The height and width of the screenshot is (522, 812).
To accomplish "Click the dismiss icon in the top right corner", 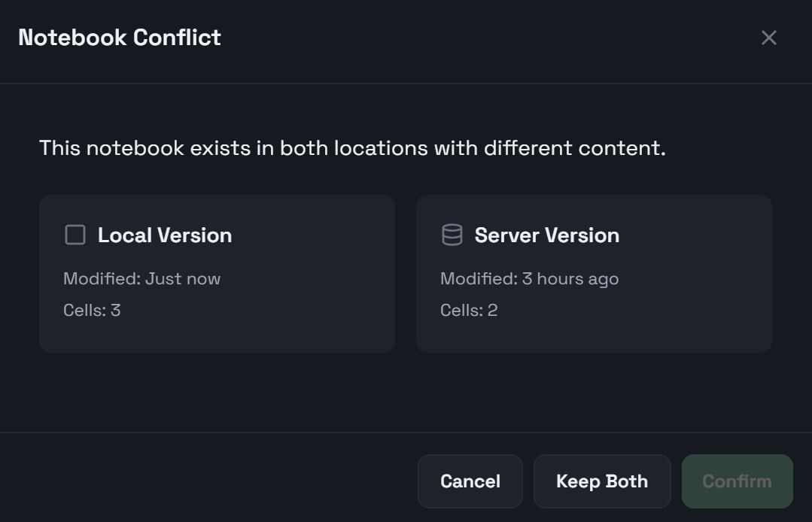I will 768,38.
